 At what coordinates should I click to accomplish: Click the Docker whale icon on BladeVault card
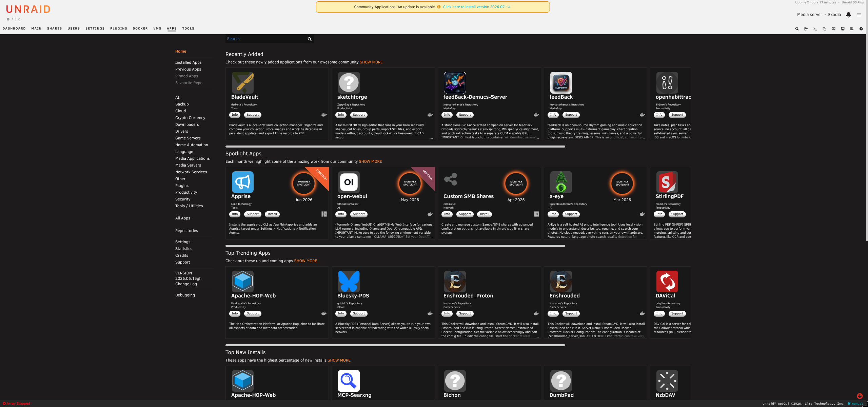(x=324, y=115)
